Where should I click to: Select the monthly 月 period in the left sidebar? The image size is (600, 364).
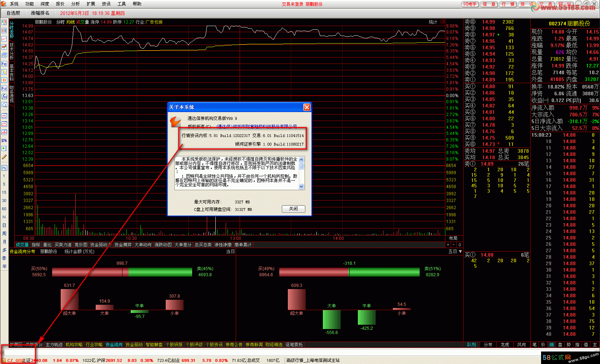[x=4, y=242]
